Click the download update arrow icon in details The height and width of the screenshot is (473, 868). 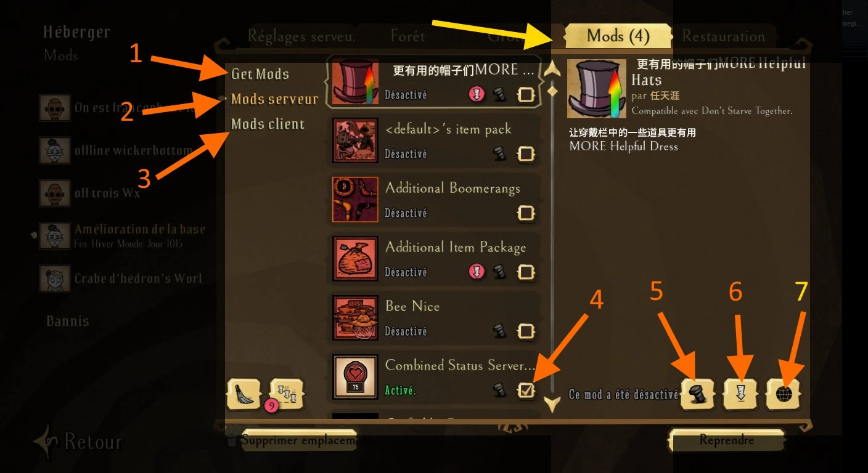pos(740,394)
